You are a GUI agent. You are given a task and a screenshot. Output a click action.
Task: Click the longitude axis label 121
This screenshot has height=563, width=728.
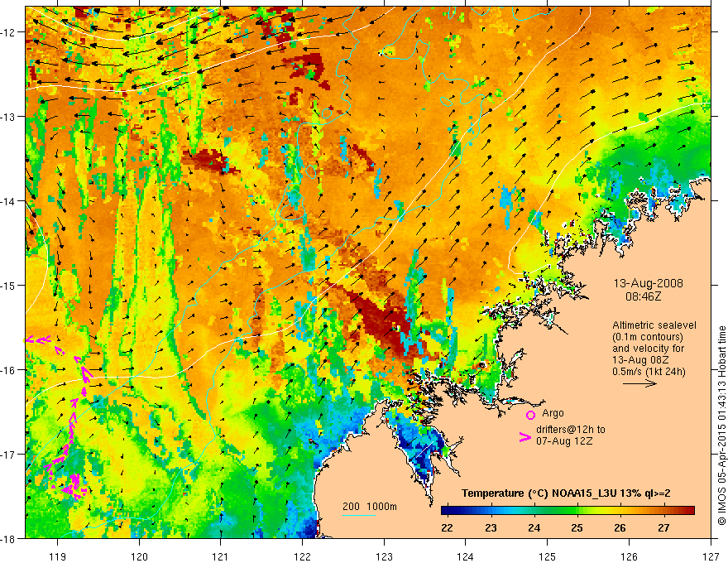pyautogui.click(x=221, y=556)
